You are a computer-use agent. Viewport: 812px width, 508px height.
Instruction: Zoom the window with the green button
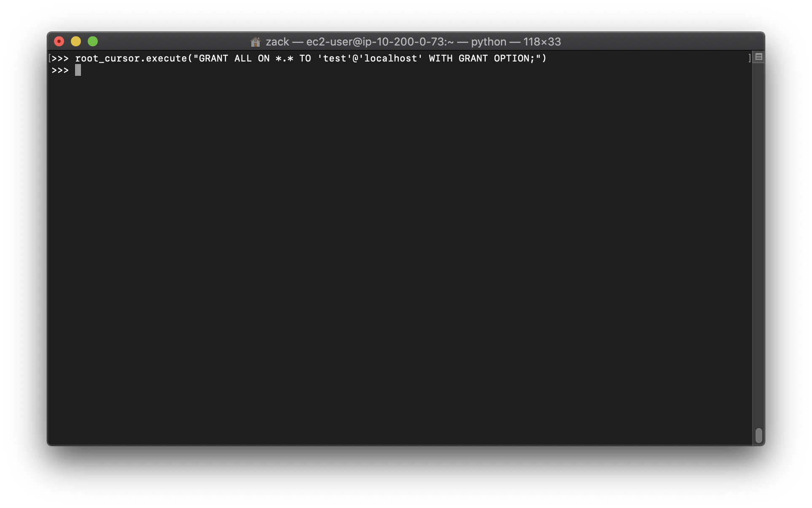93,41
